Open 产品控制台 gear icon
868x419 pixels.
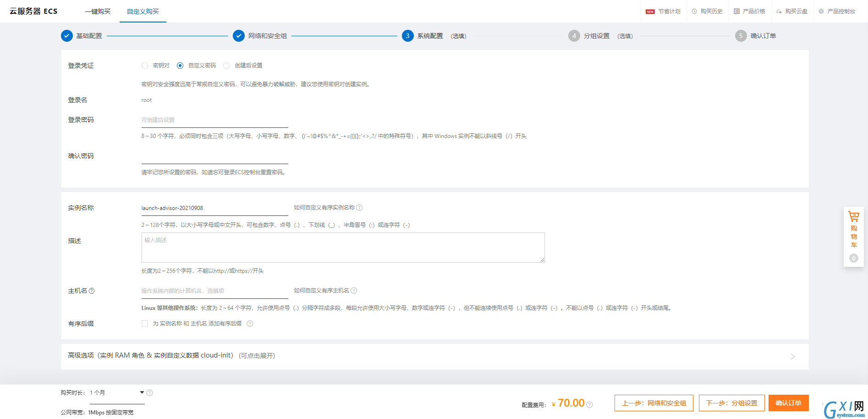click(x=821, y=11)
